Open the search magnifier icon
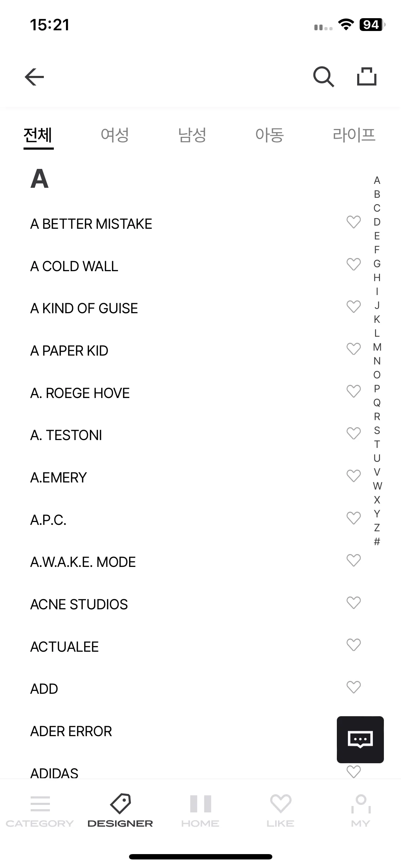 tap(324, 77)
